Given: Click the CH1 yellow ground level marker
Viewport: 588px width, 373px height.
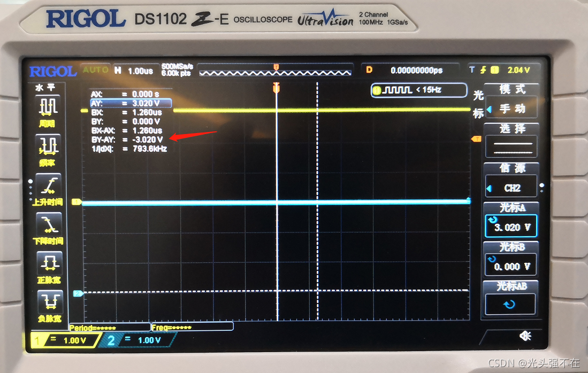Looking at the screenshot, I should pos(77,202).
